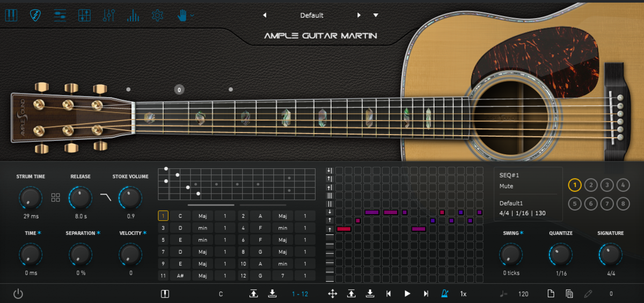
Task: Click the key indicator C in bottom bar
Action: coord(221,294)
